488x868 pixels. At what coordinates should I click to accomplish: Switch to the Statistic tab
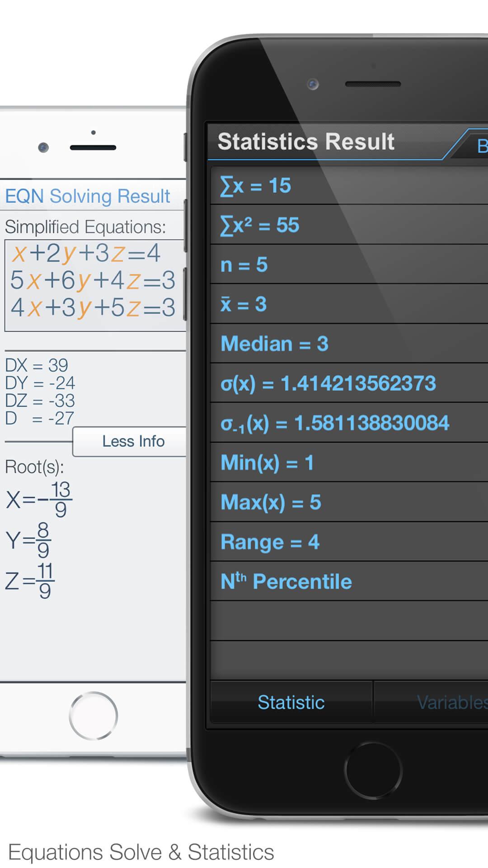[291, 702]
